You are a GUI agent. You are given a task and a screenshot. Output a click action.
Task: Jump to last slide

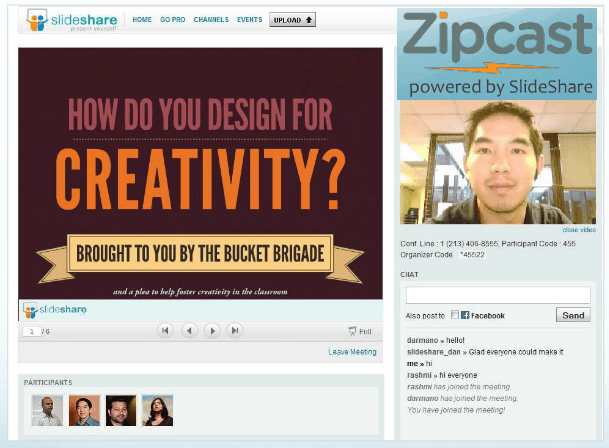pos(235,330)
